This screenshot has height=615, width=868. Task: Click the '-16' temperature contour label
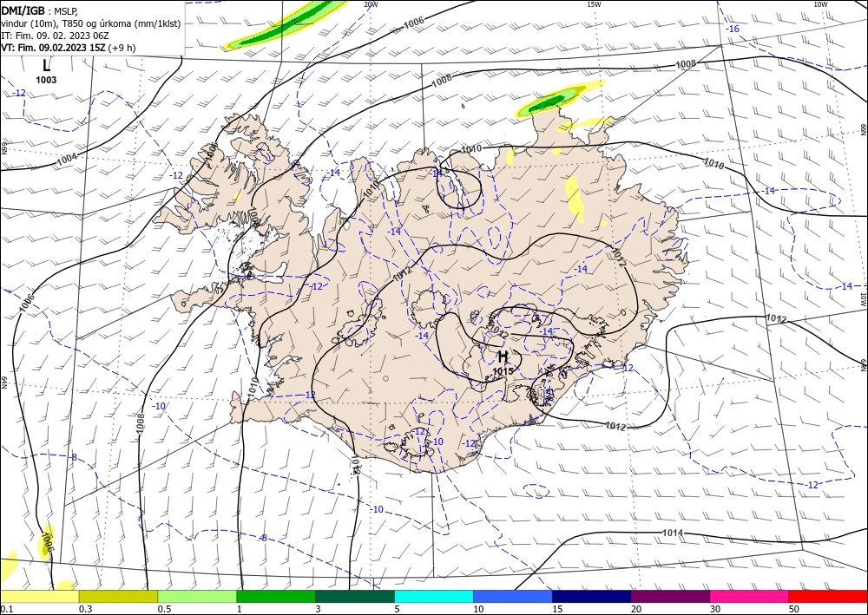[733, 29]
